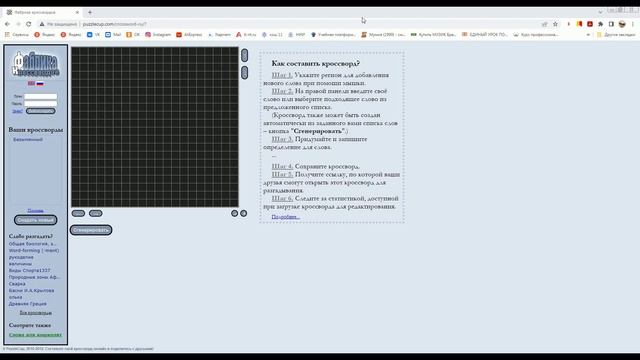This screenshot has width=640, height=360.
Task: Expand the bookmarks overflow arrow
Action: pyautogui.click(x=588, y=35)
